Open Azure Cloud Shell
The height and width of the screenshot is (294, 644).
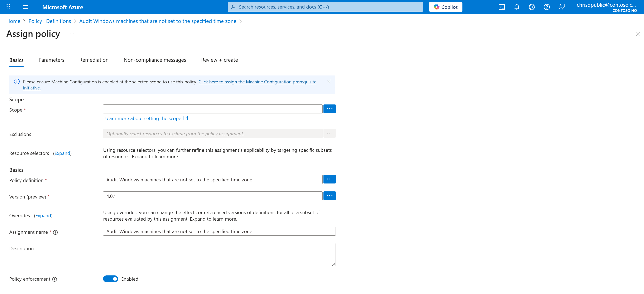click(501, 7)
